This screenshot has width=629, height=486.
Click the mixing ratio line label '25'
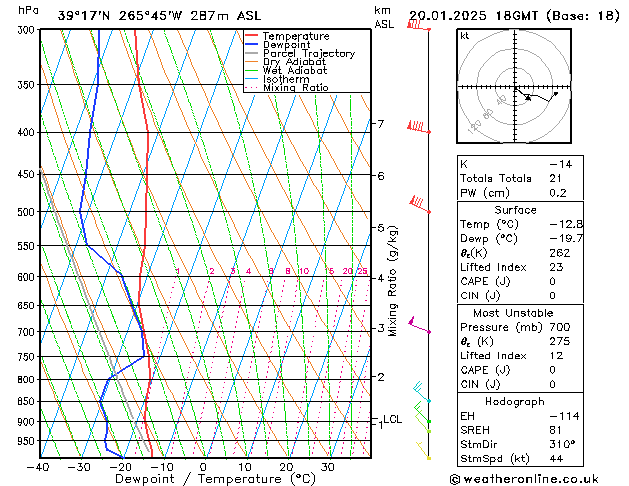point(362,271)
